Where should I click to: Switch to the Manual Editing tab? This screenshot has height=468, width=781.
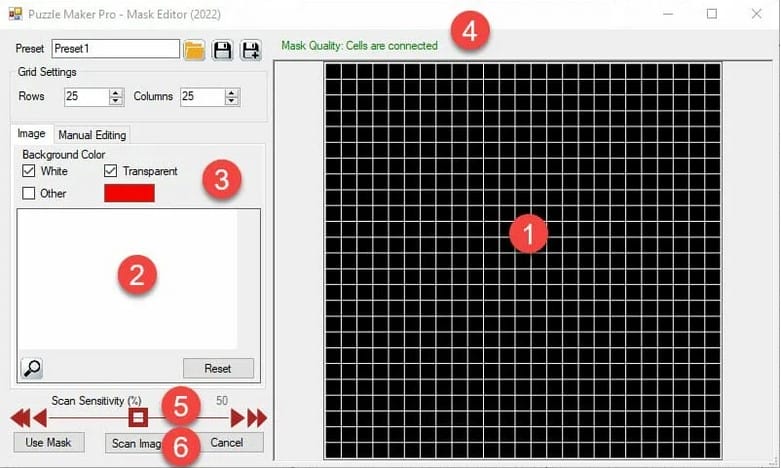click(x=91, y=135)
